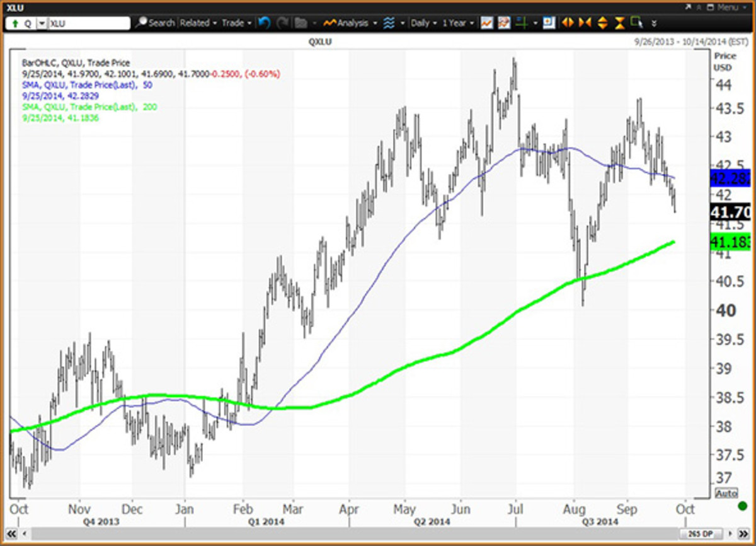Open the 1 Year range dropdown
The image size is (756, 546).
(x=457, y=23)
